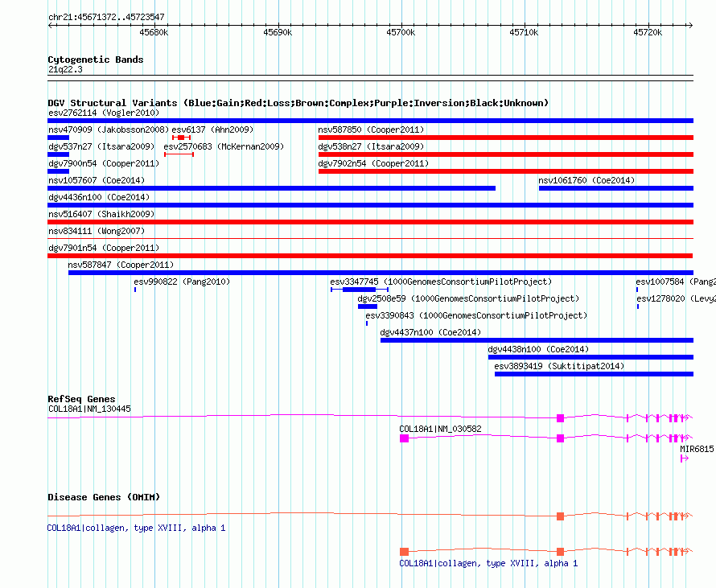This screenshot has height=588, width=716.
Task: Click the esv990822 (Pang2010) small marker
Action: 135,290
